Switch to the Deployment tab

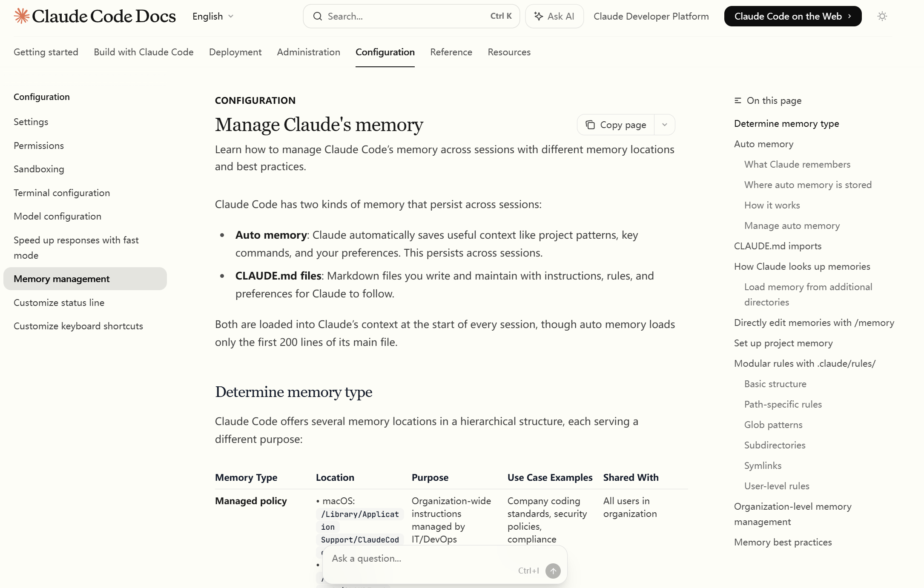235,52
